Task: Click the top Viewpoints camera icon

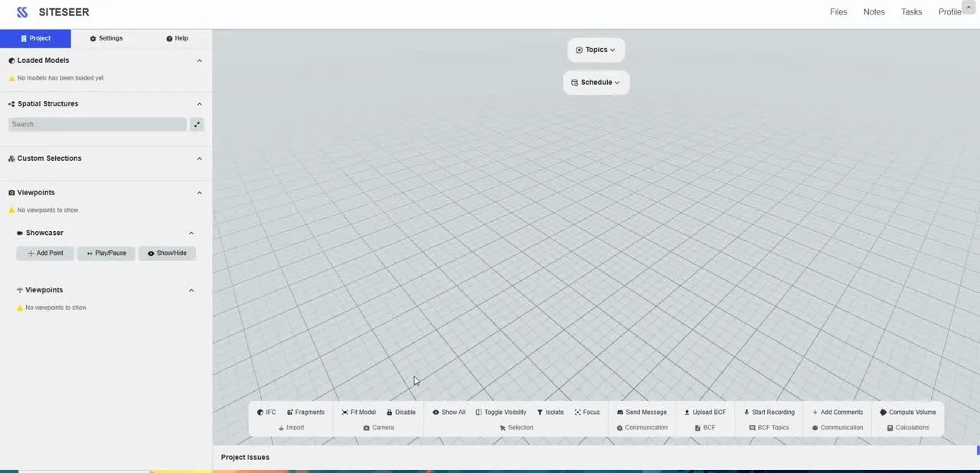Action: 11,193
